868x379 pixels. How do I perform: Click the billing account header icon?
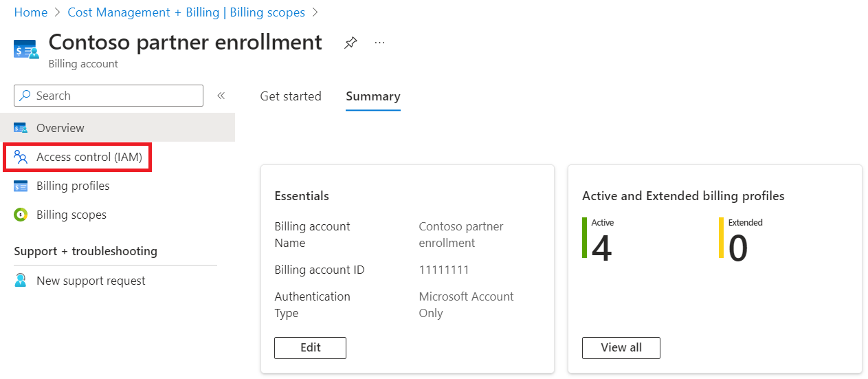pyautogui.click(x=26, y=50)
